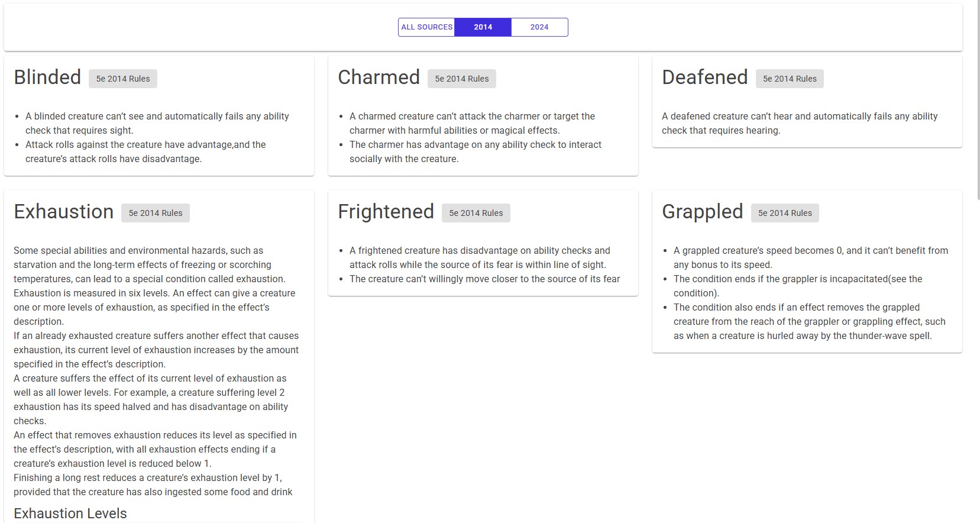Click the 5e 2014 Rules badge beside Charmed
The height and width of the screenshot is (523, 980).
461,78
